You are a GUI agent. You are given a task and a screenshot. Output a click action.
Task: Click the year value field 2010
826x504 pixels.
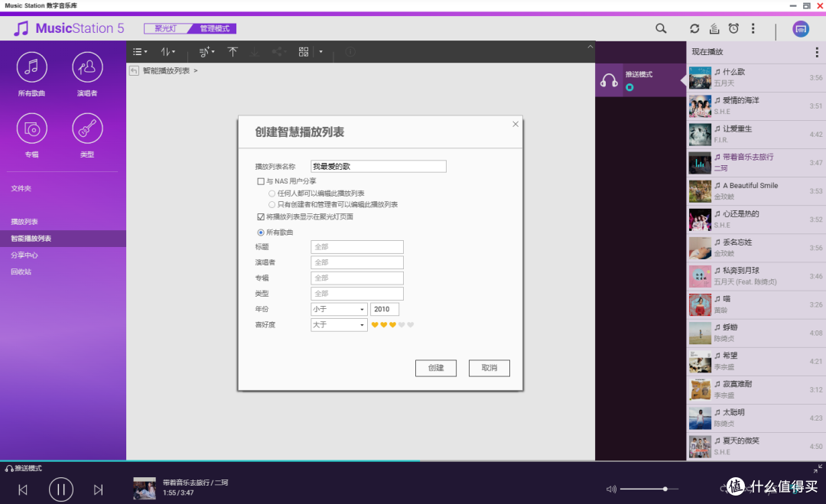pos(385,309)
